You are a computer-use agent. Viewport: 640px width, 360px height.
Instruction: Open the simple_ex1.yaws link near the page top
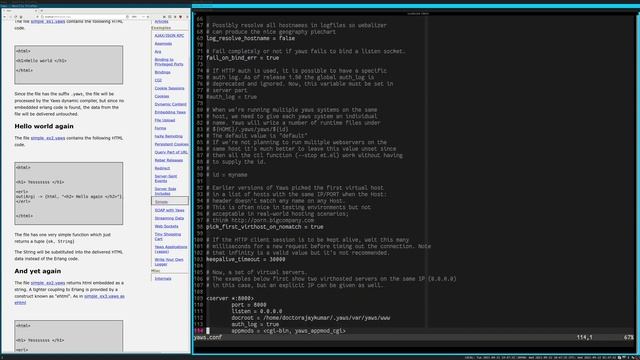(x=48, y=21)
